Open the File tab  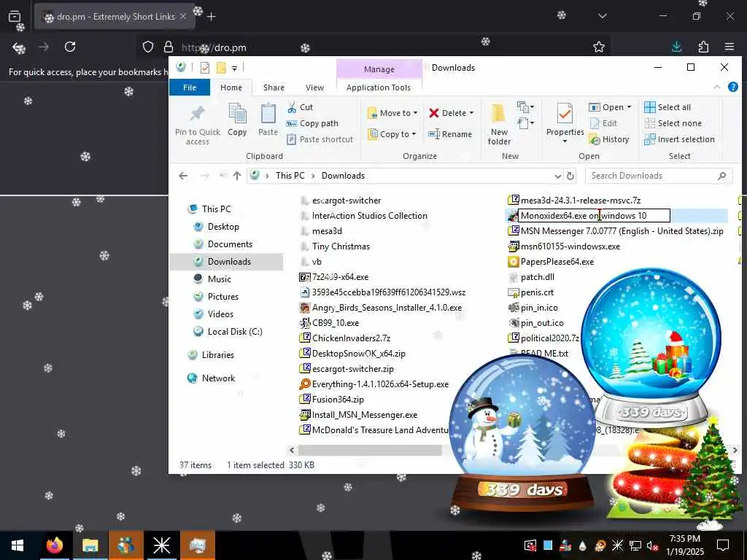[190, 87]
